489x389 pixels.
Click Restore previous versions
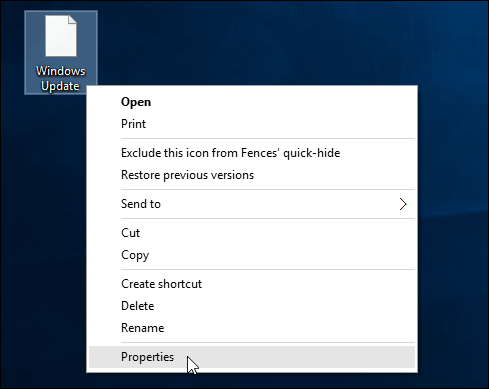point(252,175)
